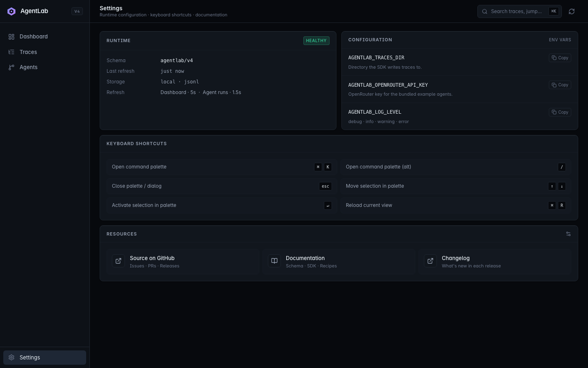
Task: Click the 'Move selection in palette' row
Action: (456, 186)
